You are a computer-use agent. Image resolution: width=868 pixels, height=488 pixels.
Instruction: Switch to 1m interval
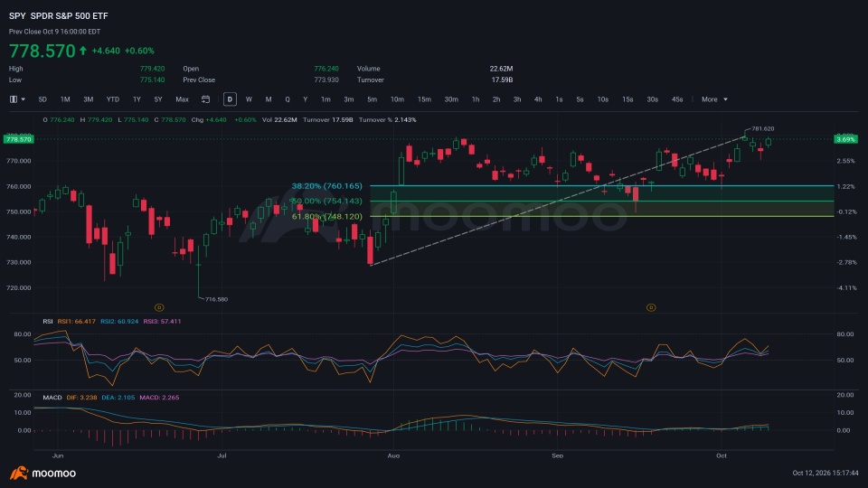coord(325,99)
